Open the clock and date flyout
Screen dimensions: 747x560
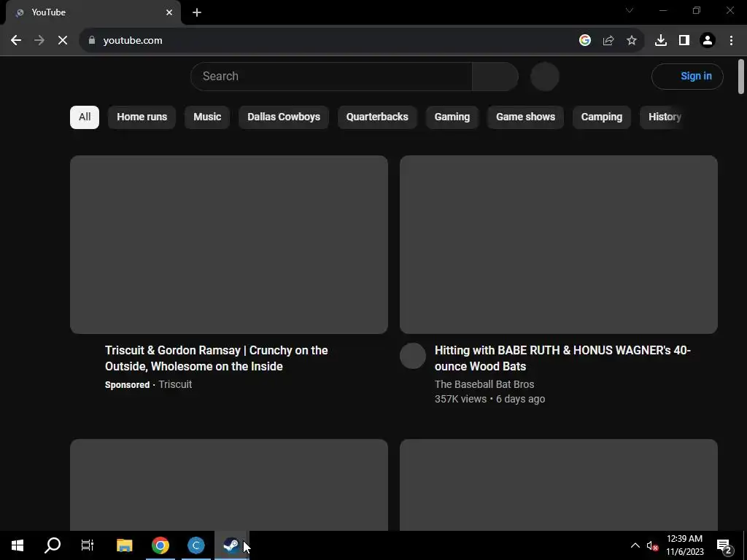(684, 545)
